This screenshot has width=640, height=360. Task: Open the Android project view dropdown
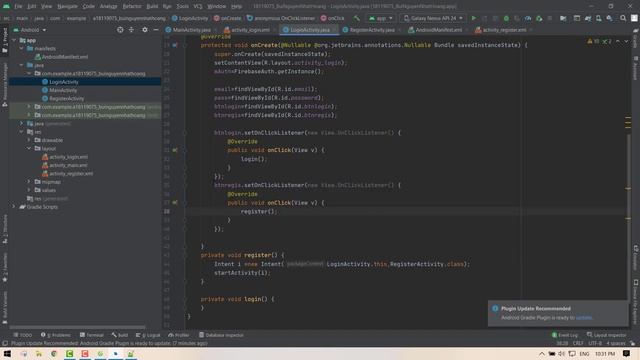(30, 30)
